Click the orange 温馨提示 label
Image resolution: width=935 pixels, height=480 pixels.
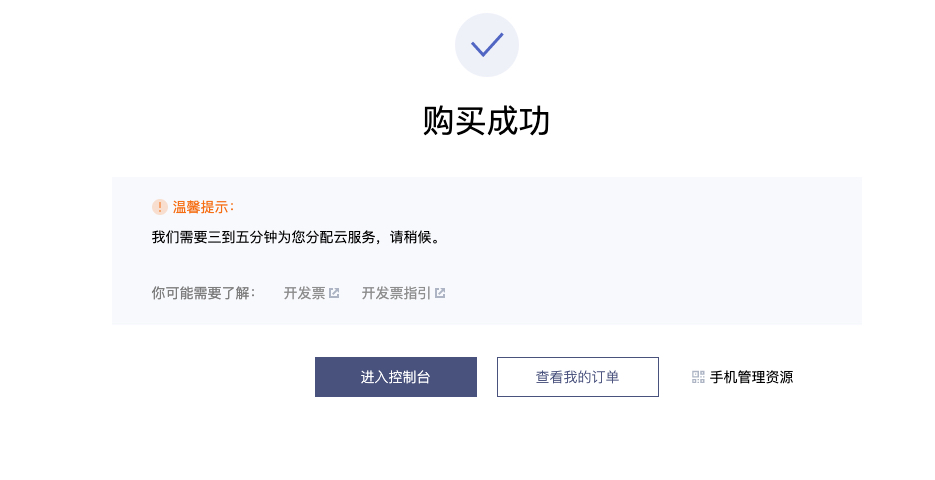click(x=203, y=208)
